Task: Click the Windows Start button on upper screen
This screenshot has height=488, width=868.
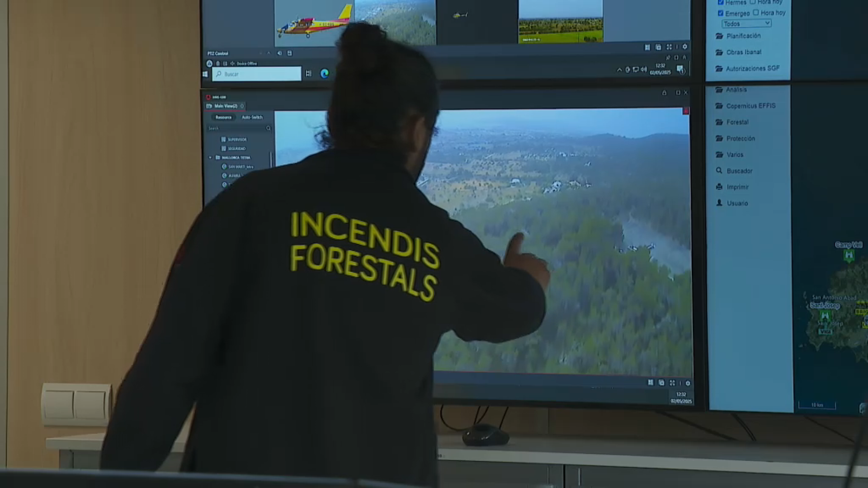Action: coord(205,74)
